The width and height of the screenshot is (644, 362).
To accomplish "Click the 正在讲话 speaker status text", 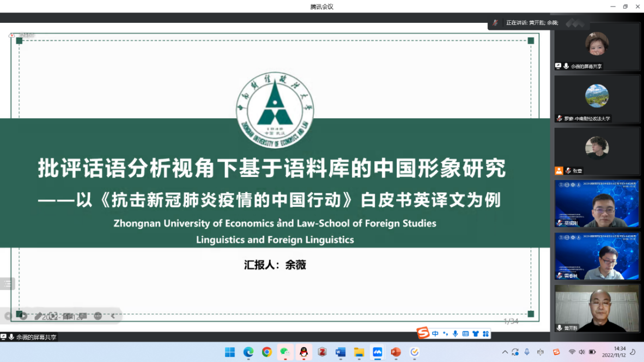I will pos(532,23).
